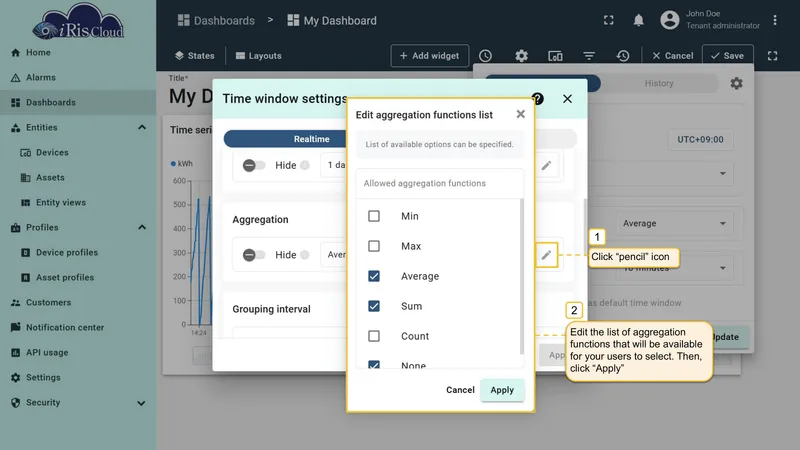The image size is (800, 450).
Task: Open Devices under Entities
Action: (x=78, y=153)
